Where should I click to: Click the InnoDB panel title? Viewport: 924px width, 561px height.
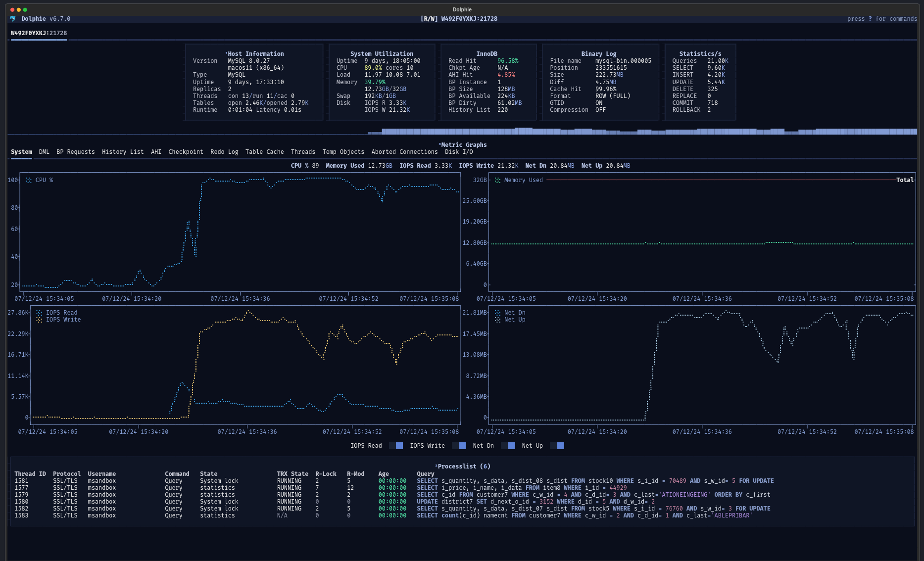487,54
